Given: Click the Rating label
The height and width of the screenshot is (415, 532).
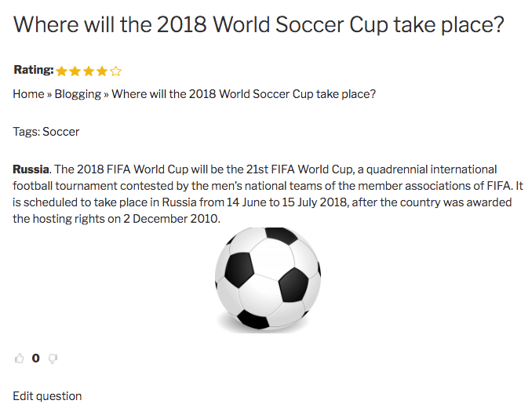Looking at the screenshot, I should pos(33,71).
